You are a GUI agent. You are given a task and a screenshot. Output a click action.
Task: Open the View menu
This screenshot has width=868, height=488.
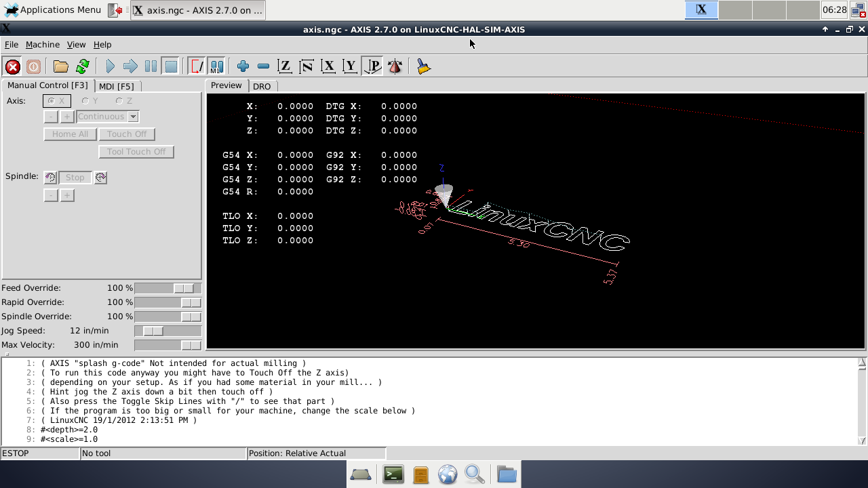click(x=76, y=45)
